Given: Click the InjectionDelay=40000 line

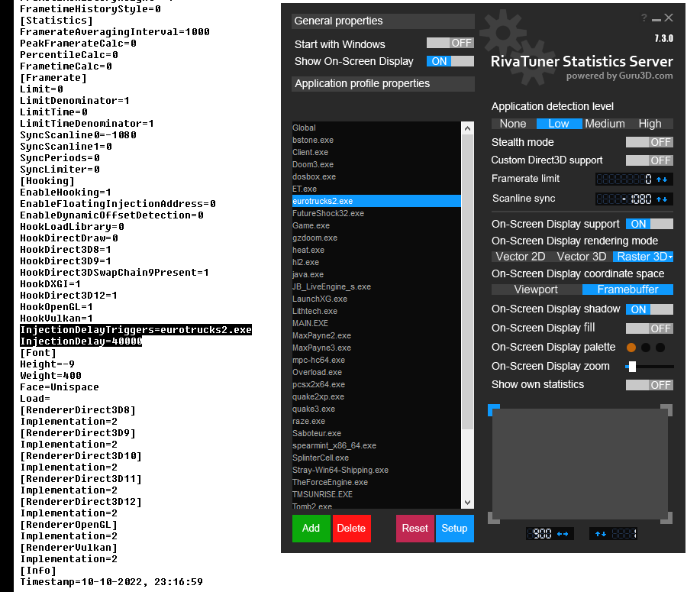Looking at the screenshot, I should click(x=81, y=341).
